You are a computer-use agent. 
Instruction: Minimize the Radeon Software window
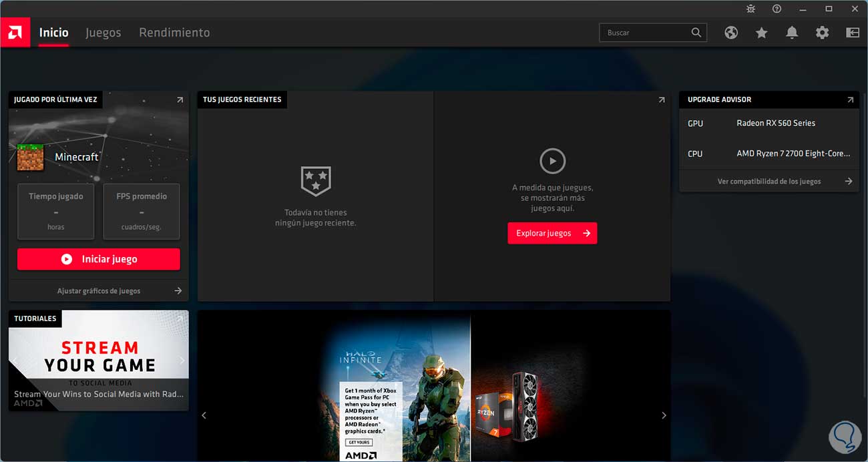click(x=803, y=9)
